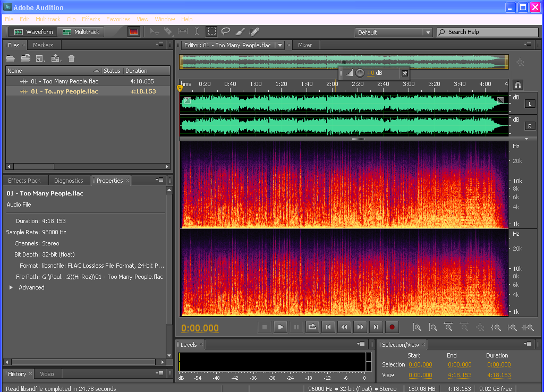The width and height of the screenshot is (544, 392).
Task: Click the Insert into Multitrack icon
Action: (56, 58)
